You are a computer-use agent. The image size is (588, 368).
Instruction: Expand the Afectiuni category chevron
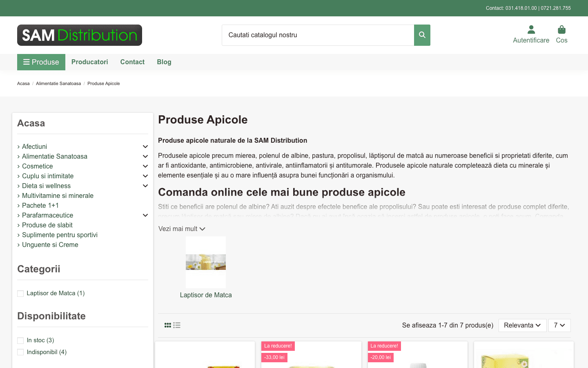pyautogui.click(x=145, y=146)
